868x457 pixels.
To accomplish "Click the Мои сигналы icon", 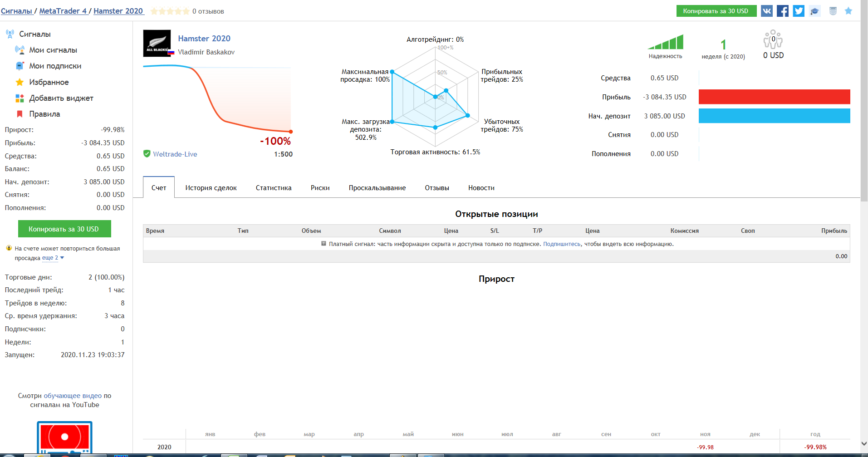I will coord(20,50).
